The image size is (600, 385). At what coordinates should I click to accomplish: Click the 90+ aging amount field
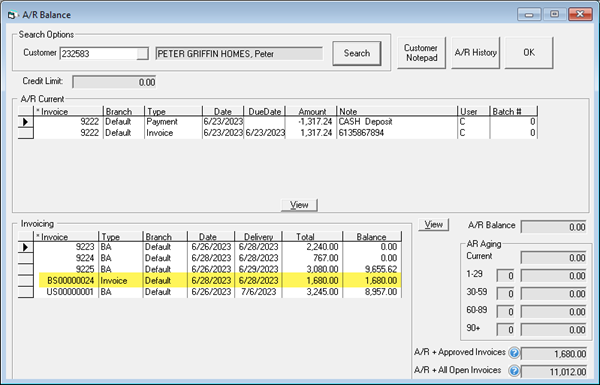(553, 330)
